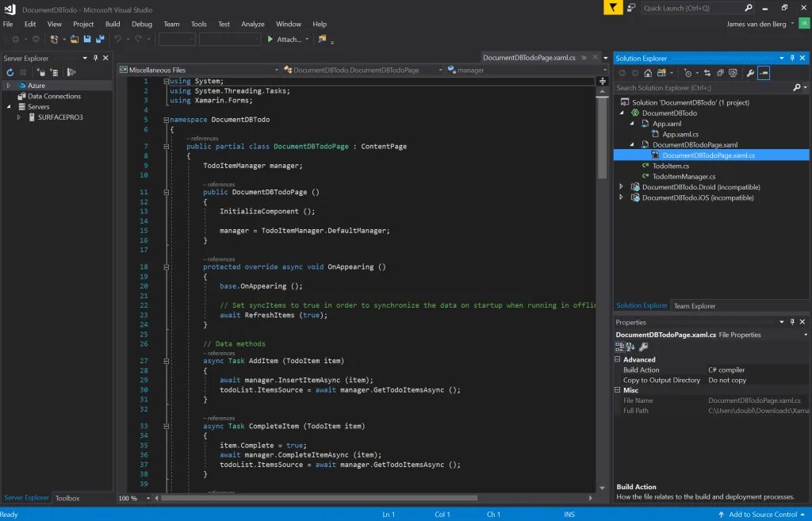Open the Miscellaneous Files dropdown
The image size is (812, 521).
click(x=276, y=70)
